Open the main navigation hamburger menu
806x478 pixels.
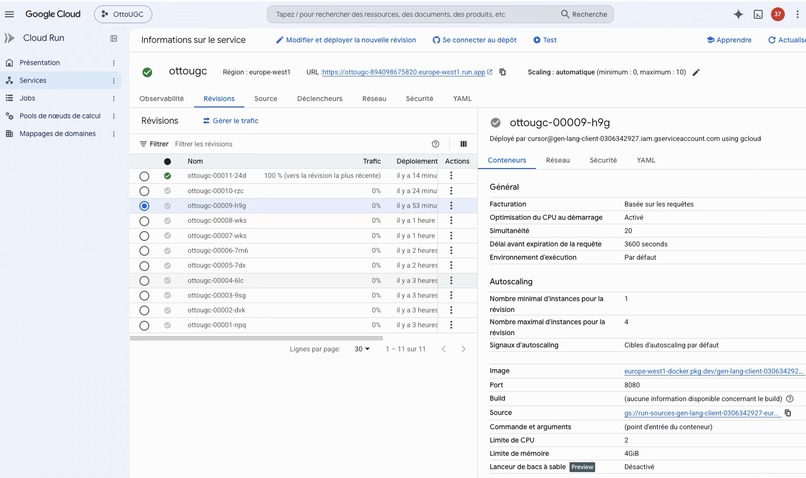(x=9, y=14)
